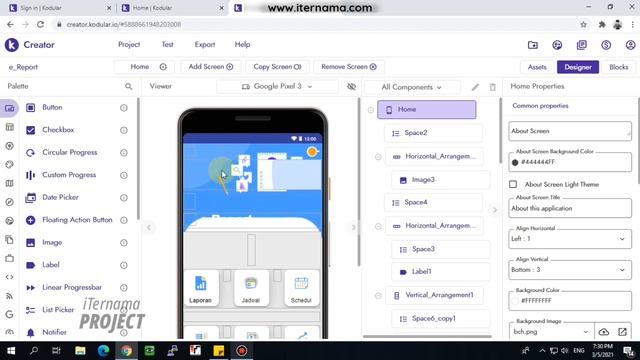Open the Google Pixel 3 device dropdown
Screen dimensions: 640x360
[277, 87]
